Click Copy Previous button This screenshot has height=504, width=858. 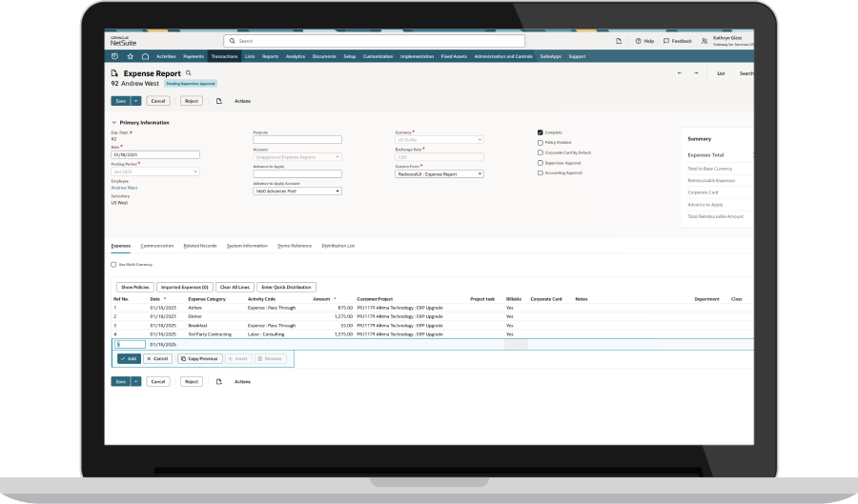point(200,358)
